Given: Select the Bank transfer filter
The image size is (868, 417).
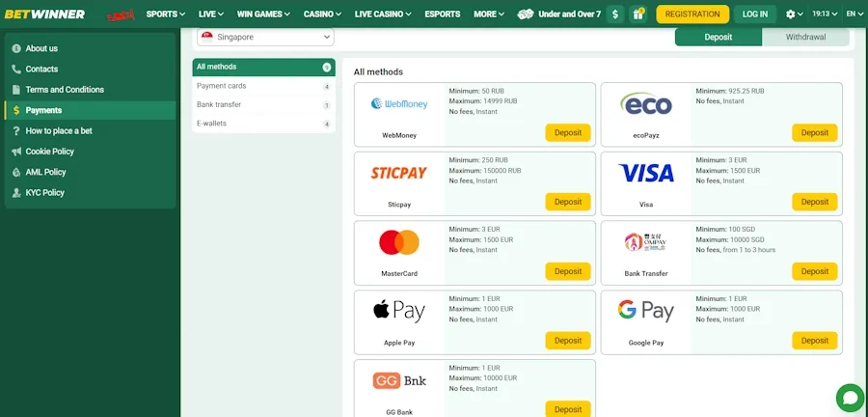Looking at the screenshot, I should pyautogui.click(x=263, y=104).
